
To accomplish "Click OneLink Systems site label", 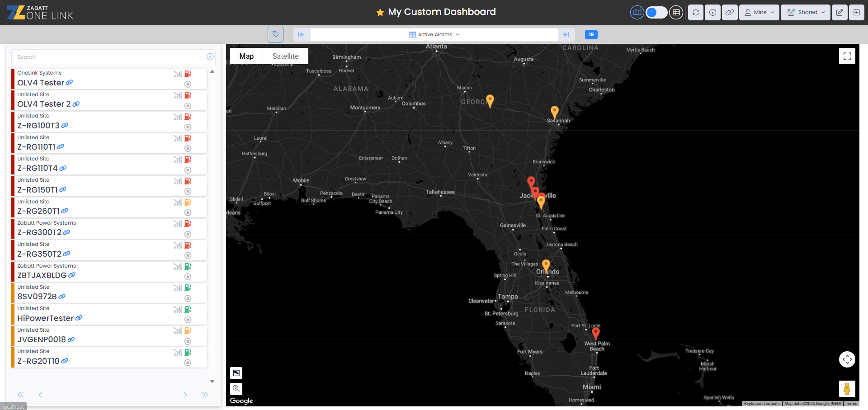I will coord(39,73).
